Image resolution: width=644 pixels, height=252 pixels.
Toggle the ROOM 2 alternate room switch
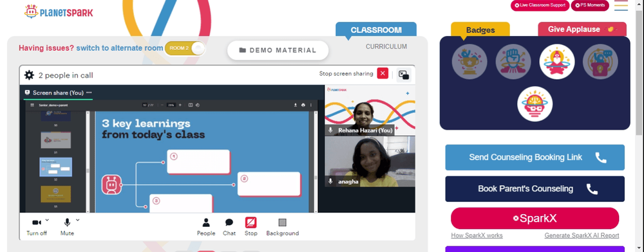click(x=185, y=48)
